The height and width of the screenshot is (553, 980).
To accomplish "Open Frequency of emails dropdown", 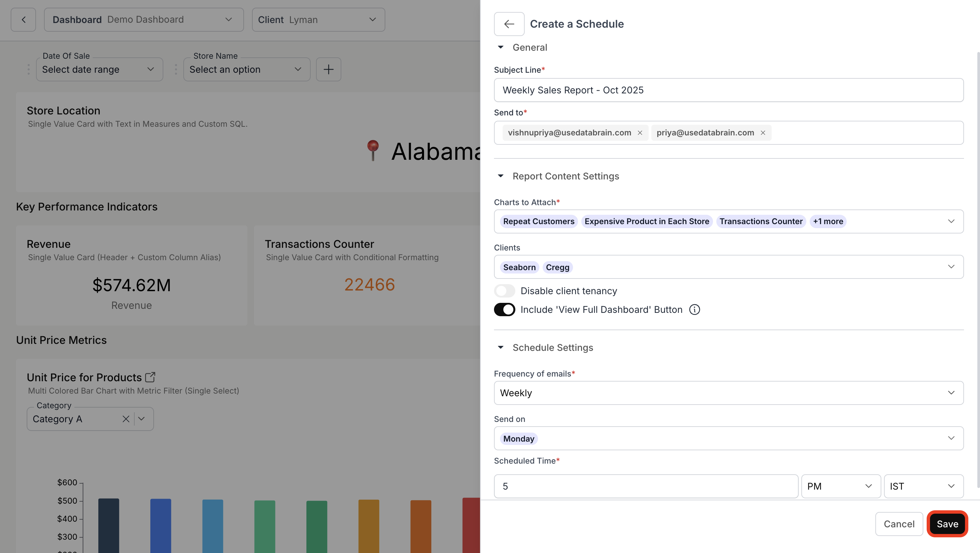I will click(x=728, y=393).
